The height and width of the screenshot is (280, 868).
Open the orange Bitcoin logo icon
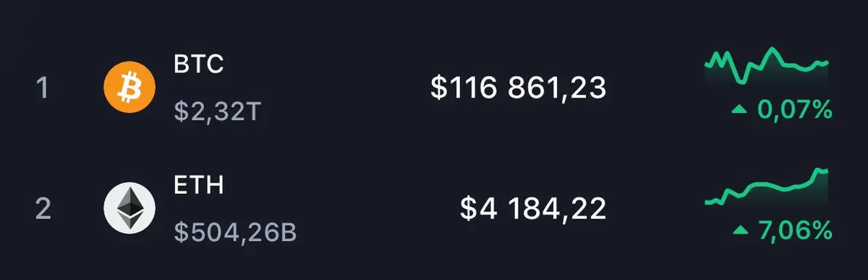tap(129, 87)
